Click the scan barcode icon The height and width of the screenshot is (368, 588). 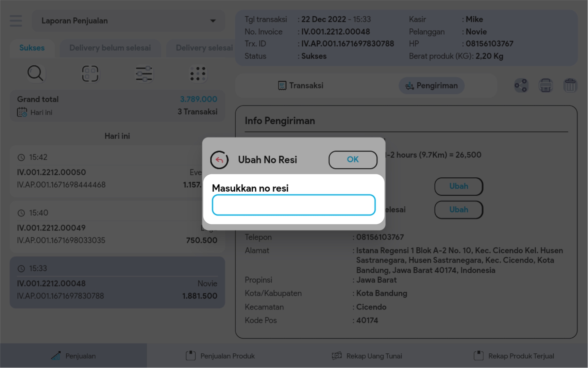(x=90, y=74)
